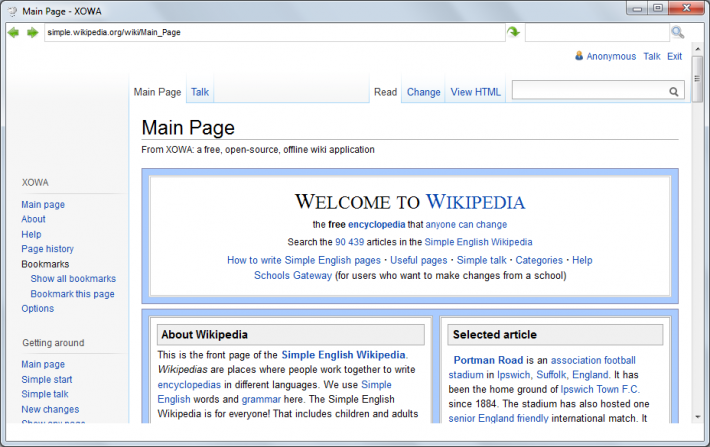Click the XOWA window title icon
This screenshot has height=447, width=710.
pyautogui.click(x=13, y=11)
